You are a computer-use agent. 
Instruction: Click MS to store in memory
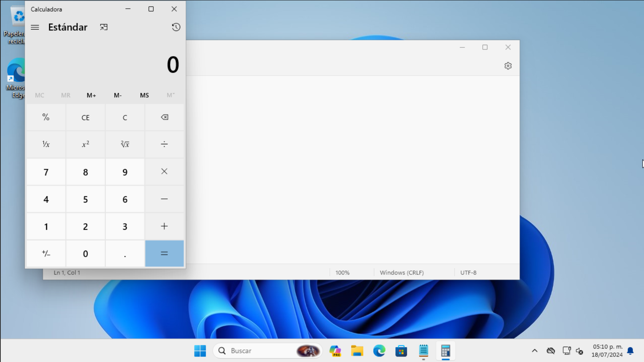point(144,95)
